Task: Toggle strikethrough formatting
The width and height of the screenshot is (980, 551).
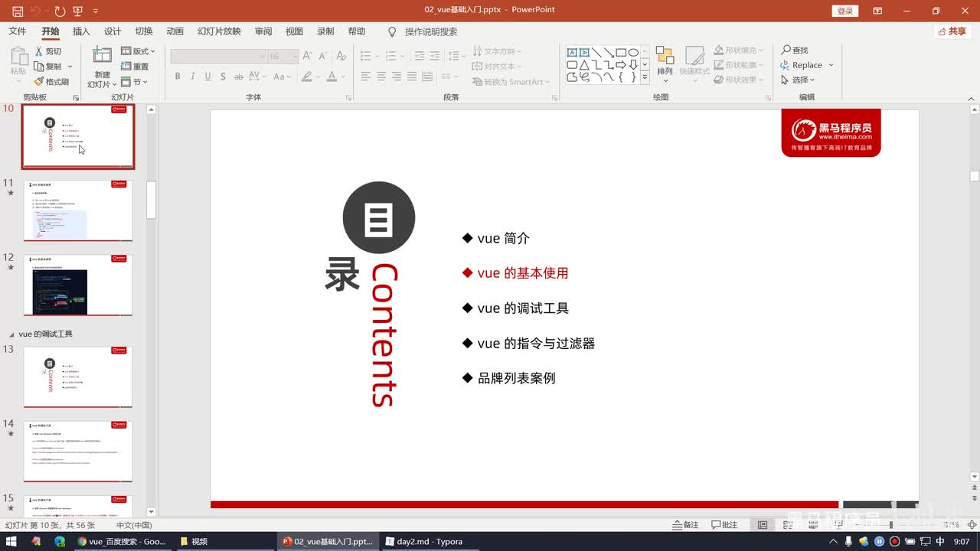Action: point(240,77)
